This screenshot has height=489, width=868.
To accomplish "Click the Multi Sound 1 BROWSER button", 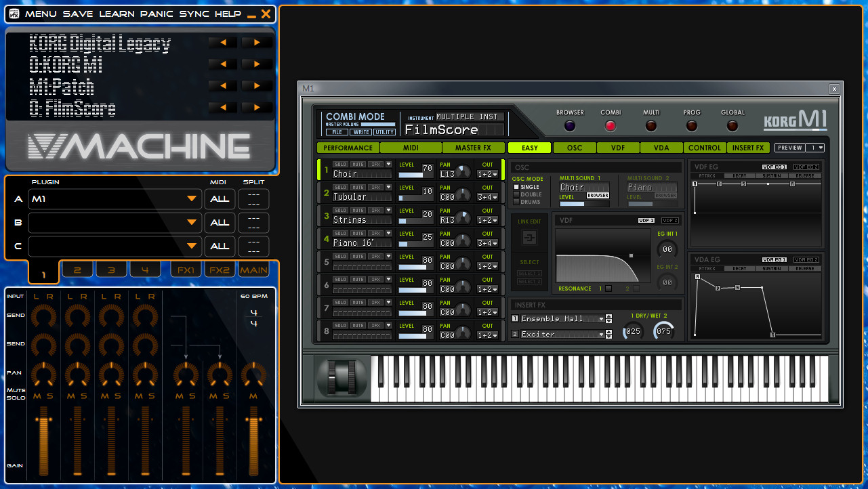I will pos(598,195).
